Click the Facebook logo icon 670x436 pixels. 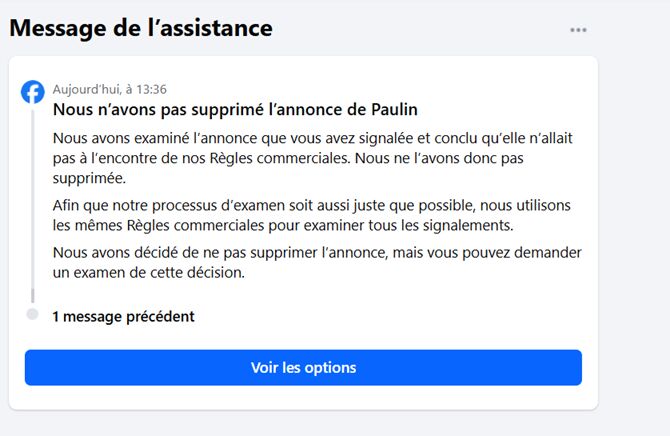[33, 92]
